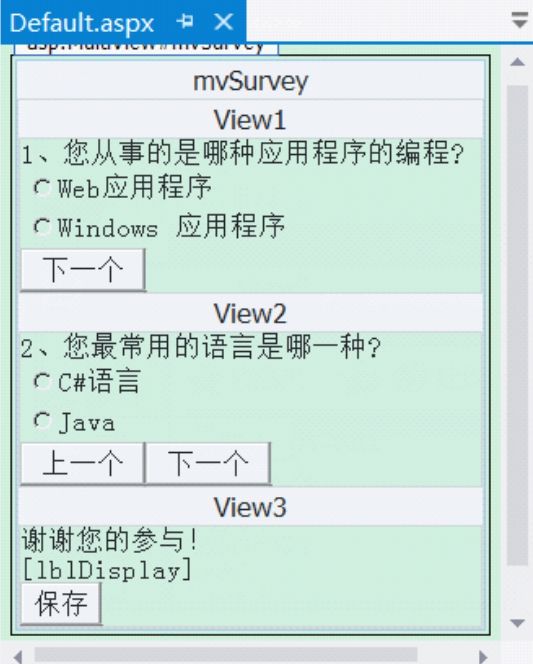This screenshot has height=664, width=533.
Task: Click the vertical scrollbar down arrow
Action: pyautogui.click(x=517, y=623)
